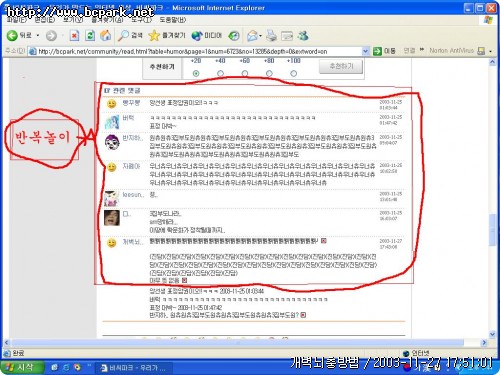Open the Windows 시작 Start menu
Screen dimensions: 500x375
click(x=23, y=367)
